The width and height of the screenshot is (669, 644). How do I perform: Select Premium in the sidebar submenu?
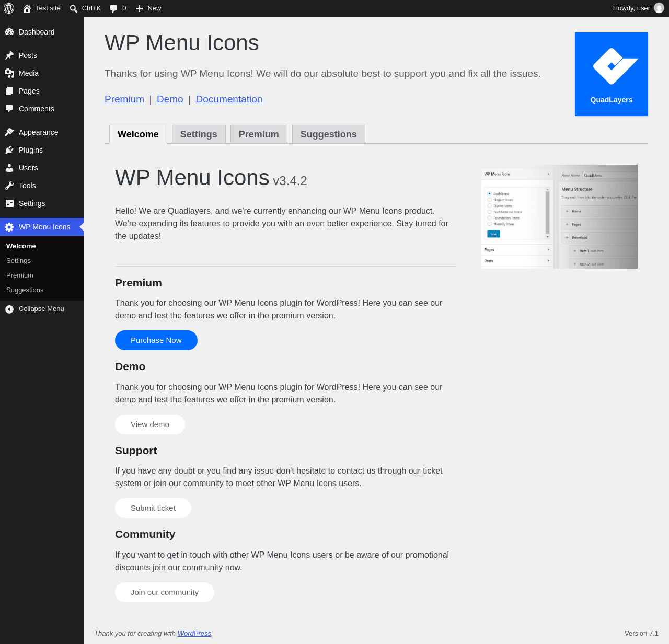coord(42,275)
